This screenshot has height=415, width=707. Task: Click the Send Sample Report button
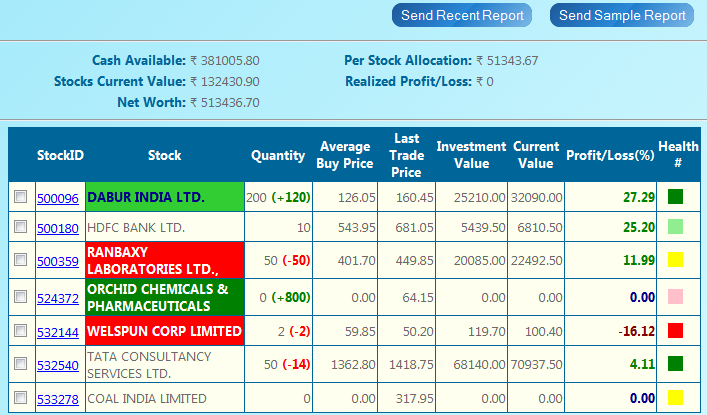tap(622, 15)
